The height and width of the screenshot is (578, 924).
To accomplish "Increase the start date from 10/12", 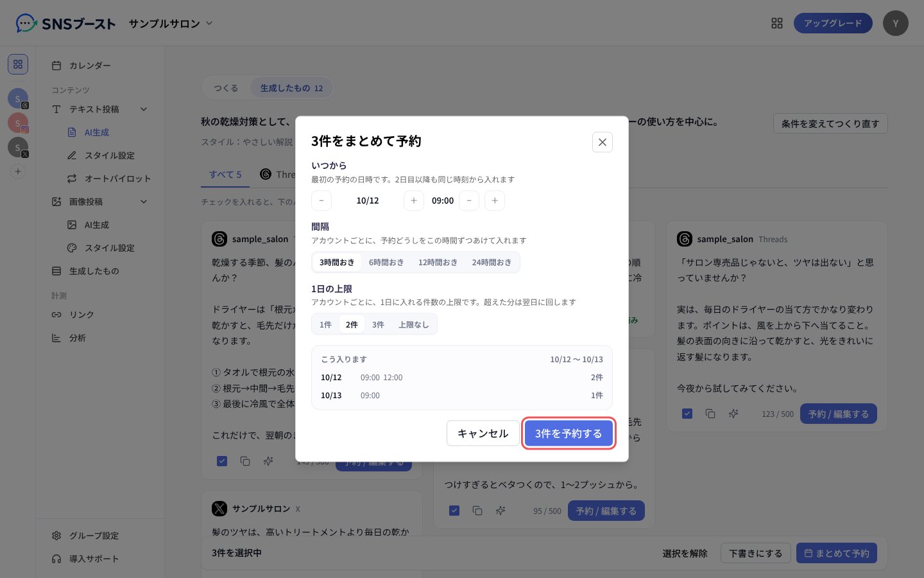I will point(414,200).
